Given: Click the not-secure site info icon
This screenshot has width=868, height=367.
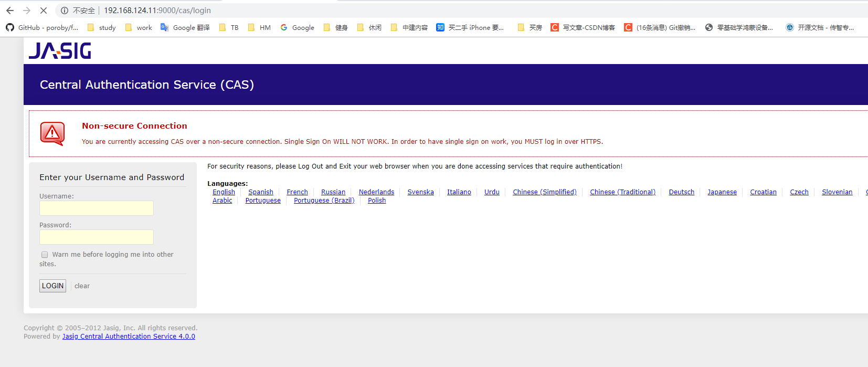Looking at the screenshot, I should point(65,11).
